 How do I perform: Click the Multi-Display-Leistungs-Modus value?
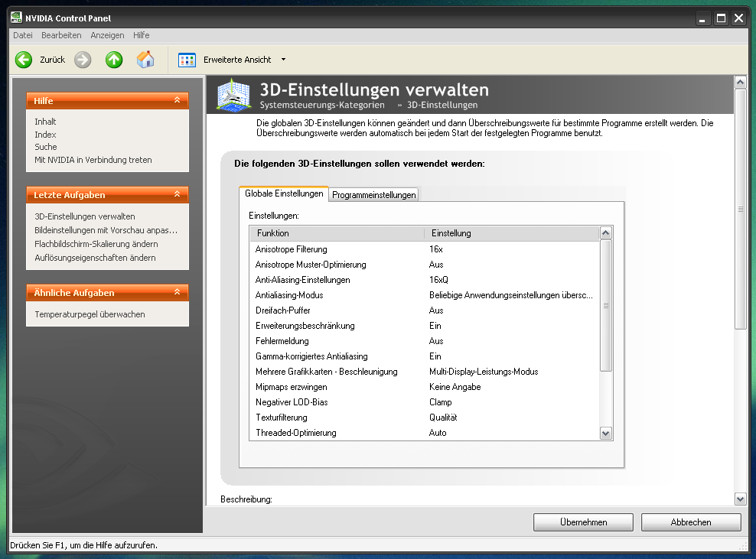coord(484,372)
